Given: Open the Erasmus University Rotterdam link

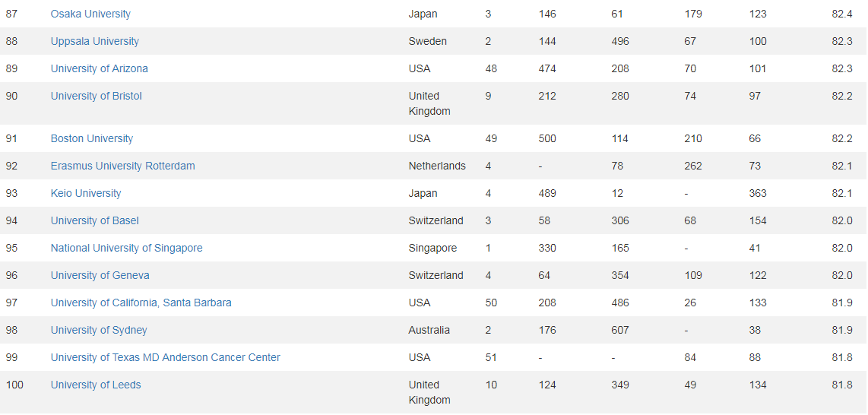Looking at the screenshot, I should coord(122,166).
